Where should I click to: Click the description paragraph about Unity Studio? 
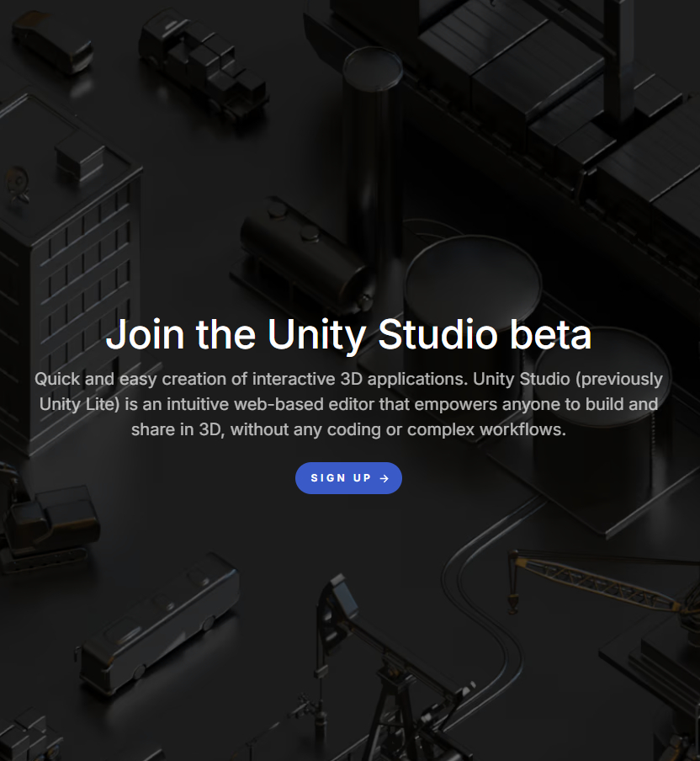pyautogui.click(x=348, y=404)
